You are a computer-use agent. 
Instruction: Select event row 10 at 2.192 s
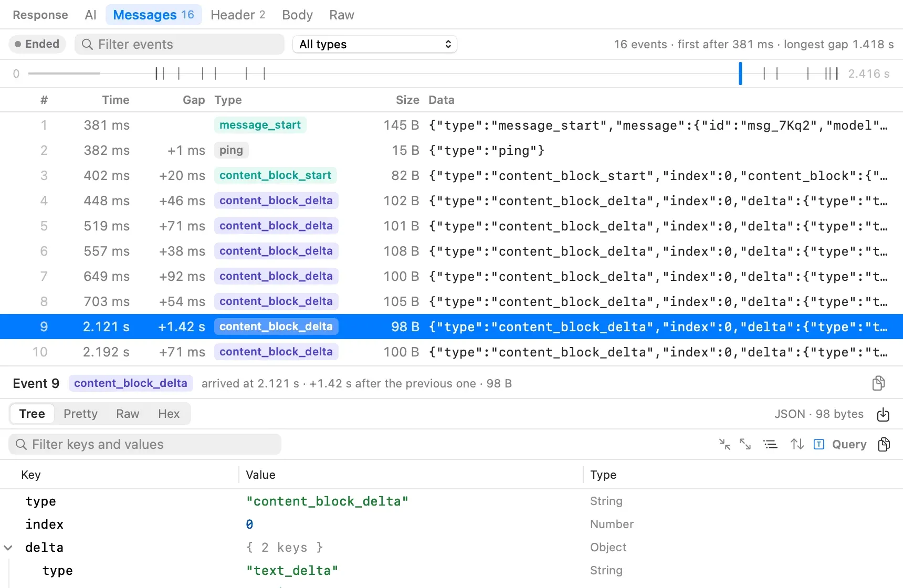[x=451, y=352]
